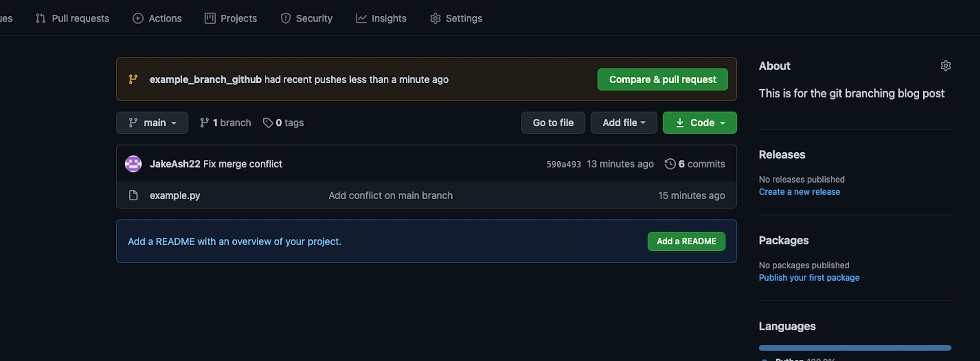Click the commit history clock icon
The height and width of the screenshot is (361, 980).
coord(670,164)
